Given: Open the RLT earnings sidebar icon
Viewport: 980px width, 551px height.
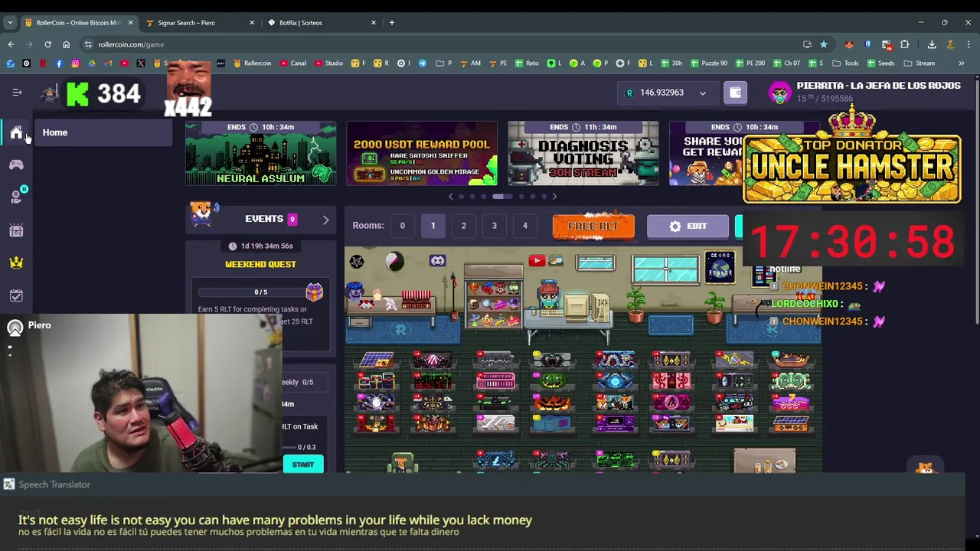Looking at the screenshot, I should (x=16, y=197).
